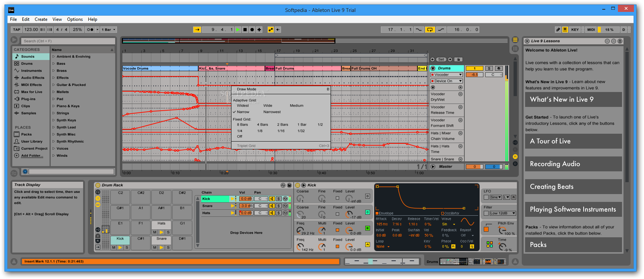
Task: Open the Recording Audio lesson
Action: [573, 164]
